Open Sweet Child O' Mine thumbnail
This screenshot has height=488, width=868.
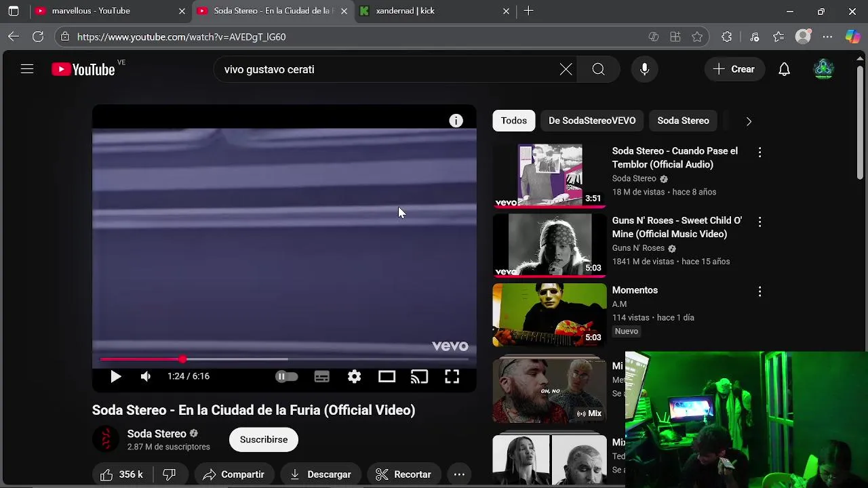click(549, 245)
